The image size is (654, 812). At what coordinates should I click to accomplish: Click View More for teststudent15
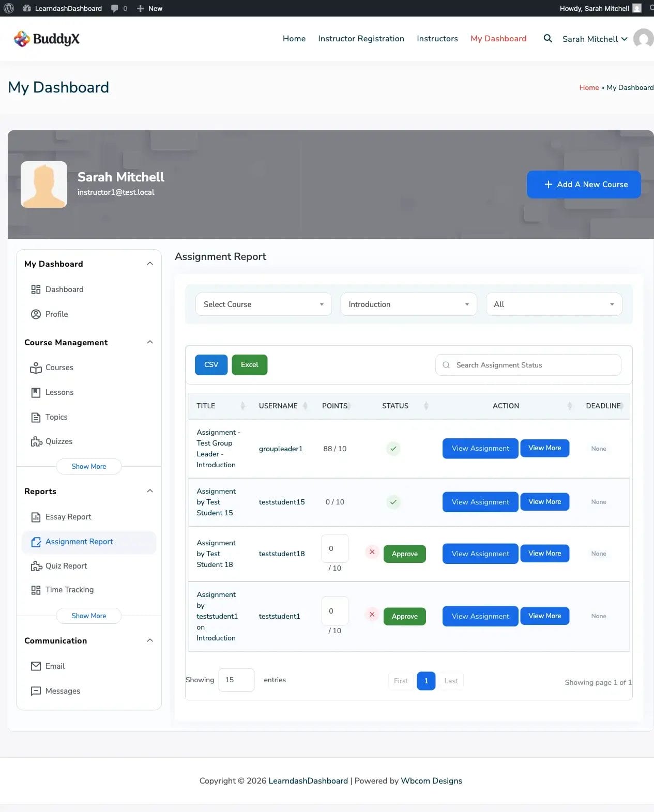(x=545, y=502)
